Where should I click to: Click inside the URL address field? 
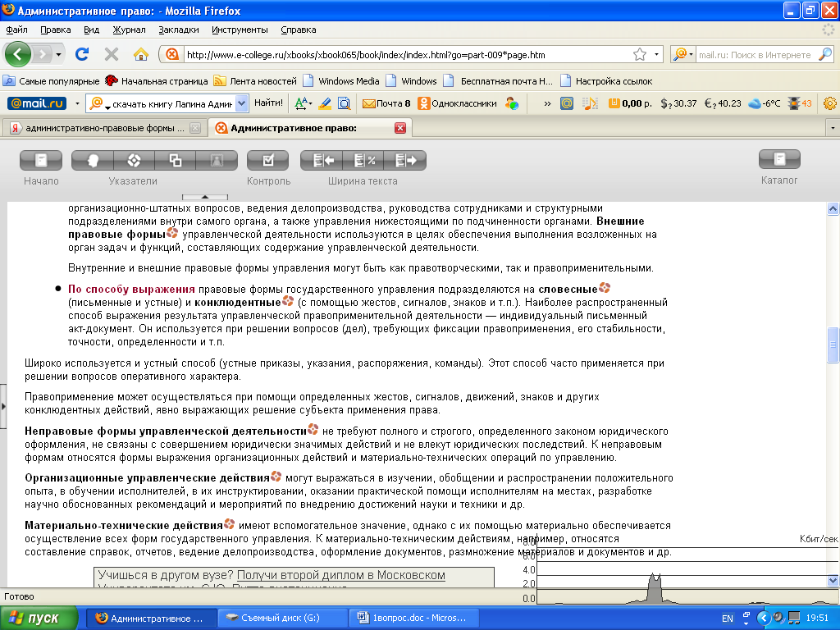click(405, 55)
